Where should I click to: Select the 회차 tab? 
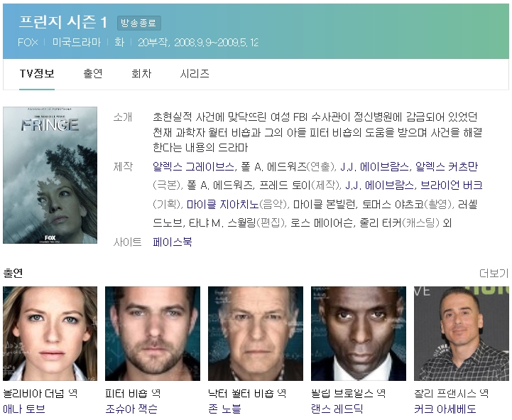141,73
